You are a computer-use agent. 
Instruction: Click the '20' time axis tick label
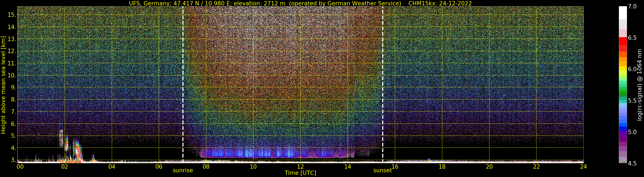[x=489, y=166]
